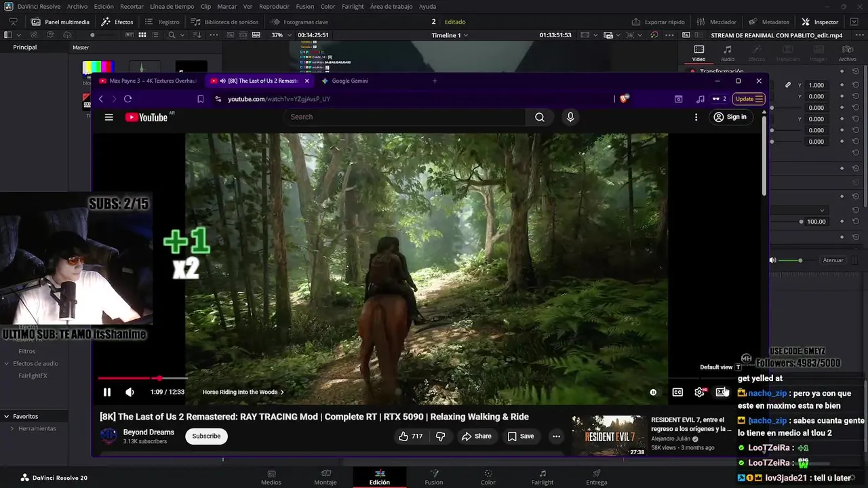Switch YouTube player to theater mode
This screenshot has height=488, width=868.
tap(722, 392)
